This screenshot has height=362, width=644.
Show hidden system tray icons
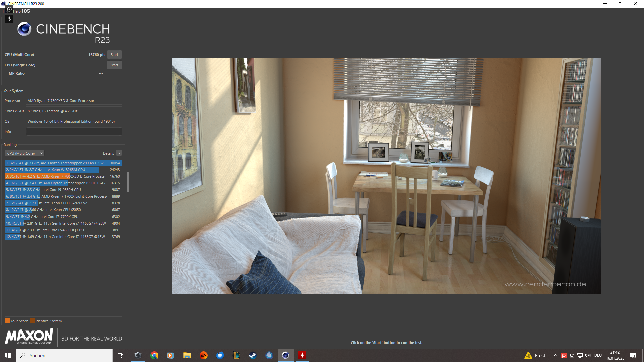pyautogui.click(x=555, y=355)
